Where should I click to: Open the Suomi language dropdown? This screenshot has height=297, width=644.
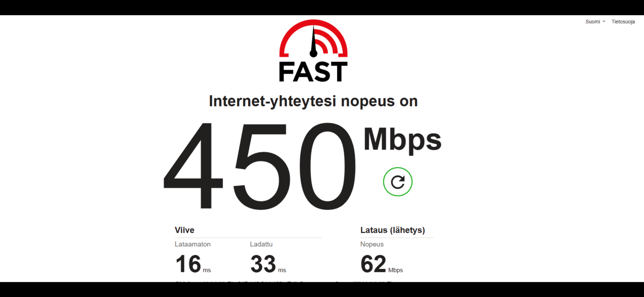click(x=595, y=21)
